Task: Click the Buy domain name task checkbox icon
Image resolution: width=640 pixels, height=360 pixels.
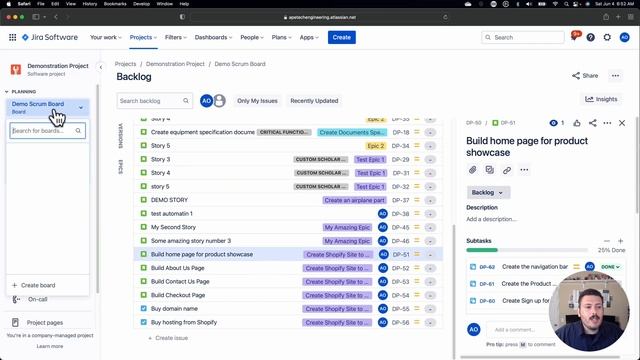Action: click(144, 309)
